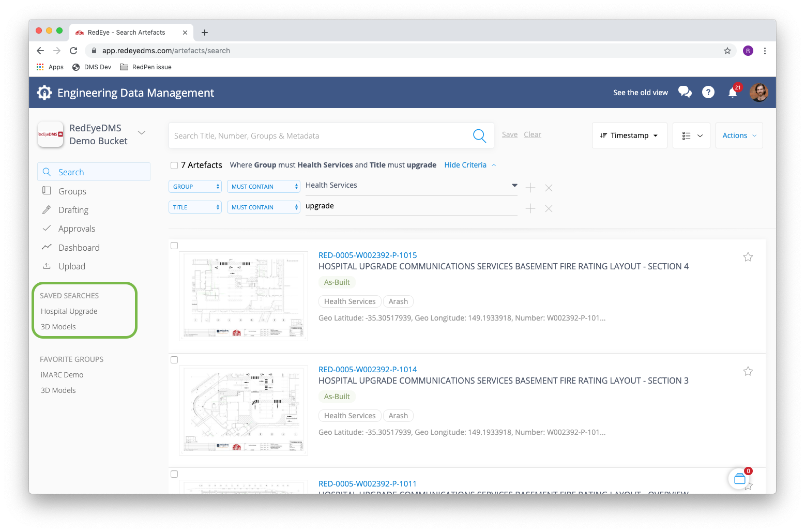Click Hide Criteria link

(465, 165)
